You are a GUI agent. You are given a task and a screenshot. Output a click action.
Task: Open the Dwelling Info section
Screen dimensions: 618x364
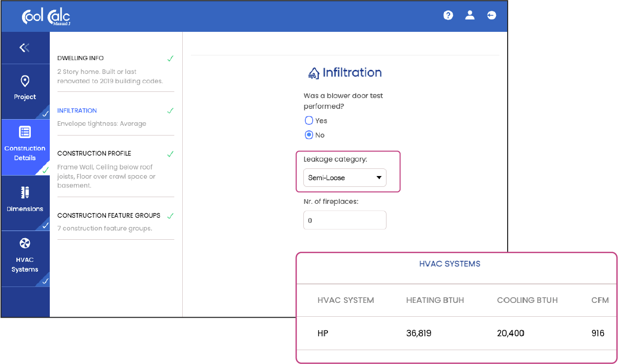[x=81, y=58]
